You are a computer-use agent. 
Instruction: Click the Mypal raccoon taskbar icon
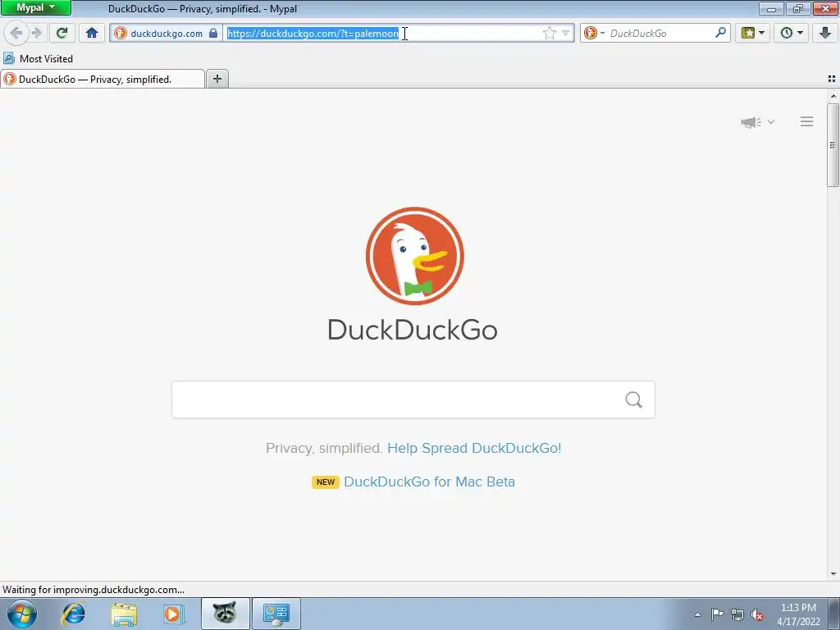tap(225, 614)
